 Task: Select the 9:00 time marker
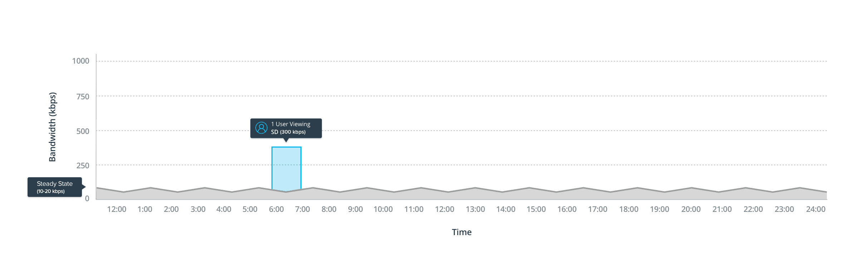tap(355, 209)
